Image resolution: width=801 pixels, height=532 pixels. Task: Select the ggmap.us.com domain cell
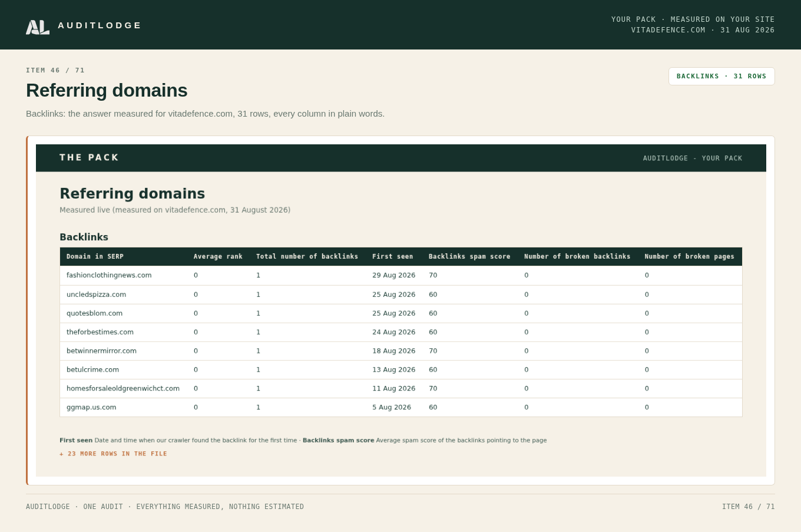(91, 407)
